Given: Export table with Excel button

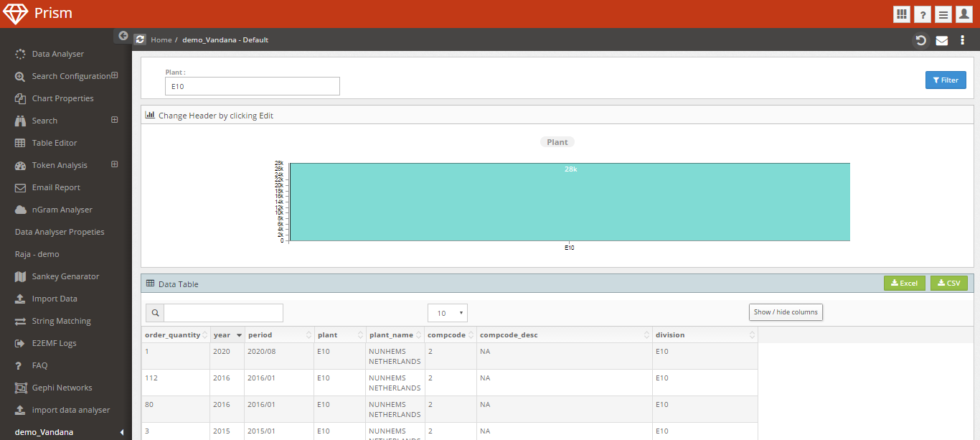Looking at the screenshot, I should tap(905, 283).
